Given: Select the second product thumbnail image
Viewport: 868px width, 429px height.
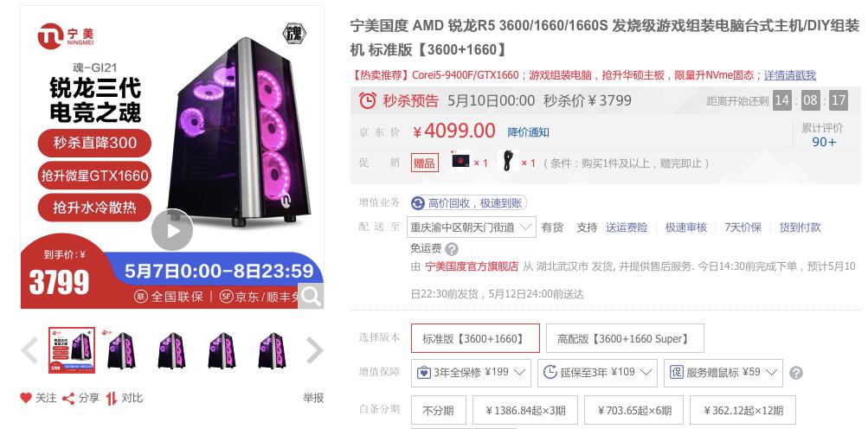Looking at the screenshot, I should point(121,350).
